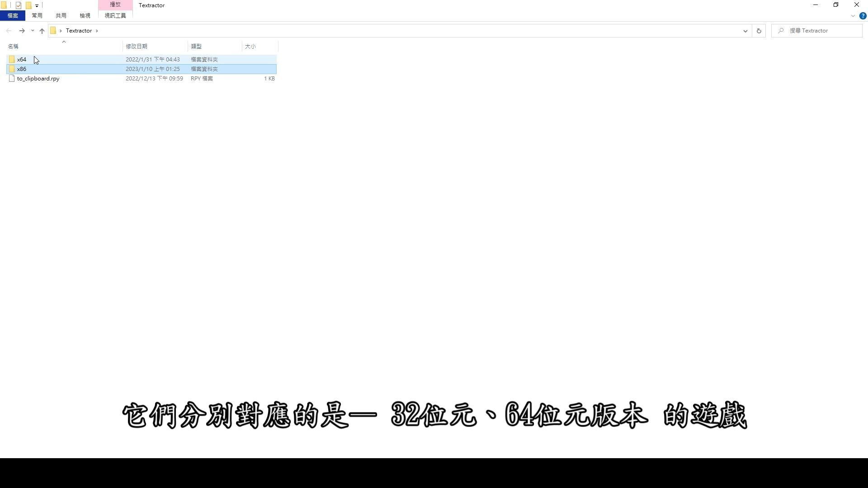This screenshot has height=488, width=868.
Task: Sort files by 修改日期 column header
Action: [137, 46]
